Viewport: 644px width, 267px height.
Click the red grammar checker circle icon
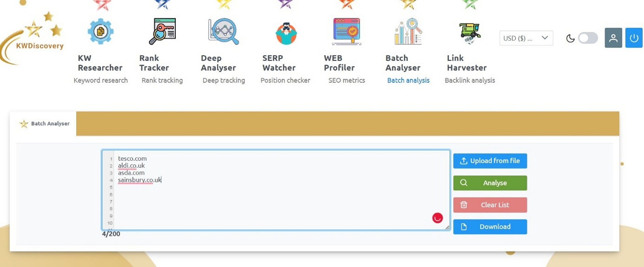(x=437, y=218)
